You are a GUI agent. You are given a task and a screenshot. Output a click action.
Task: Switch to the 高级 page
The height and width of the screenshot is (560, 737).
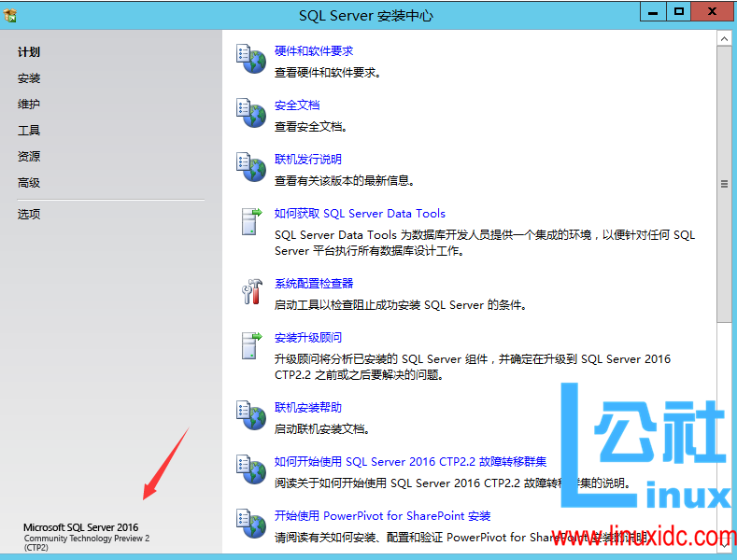coord(29,183)
